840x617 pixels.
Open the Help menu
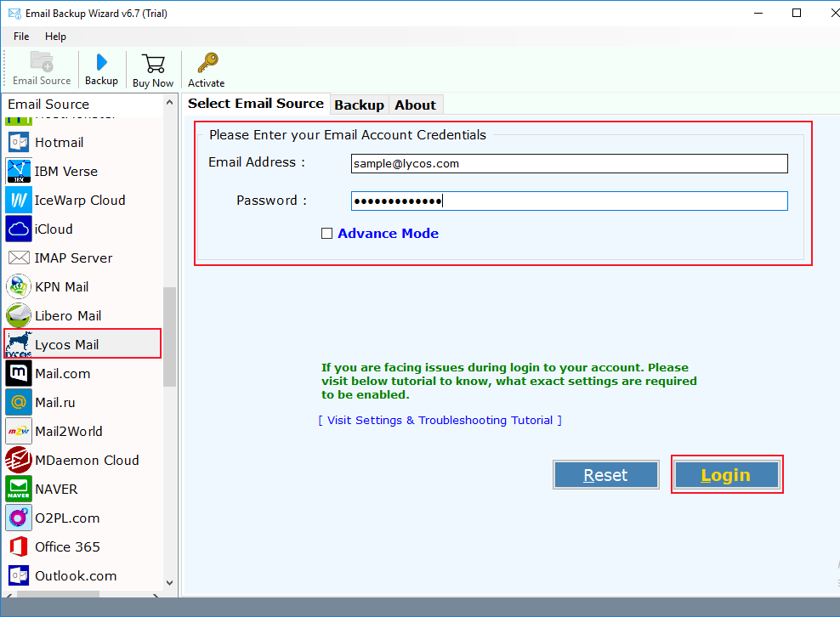click(56, 37)
